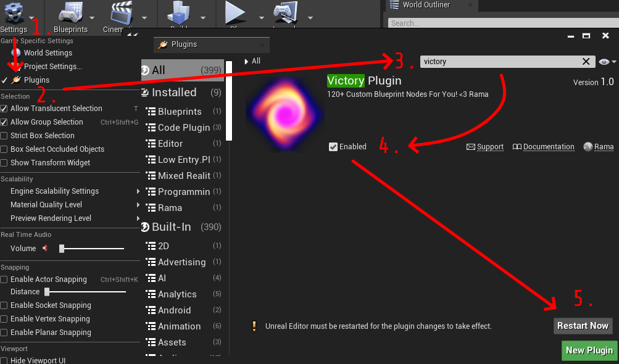The height and width of the screenshot is (364, 619).
Task: Enable Actor Snapping checkbox
Action: pyautogui.click(x=4, y=279)
